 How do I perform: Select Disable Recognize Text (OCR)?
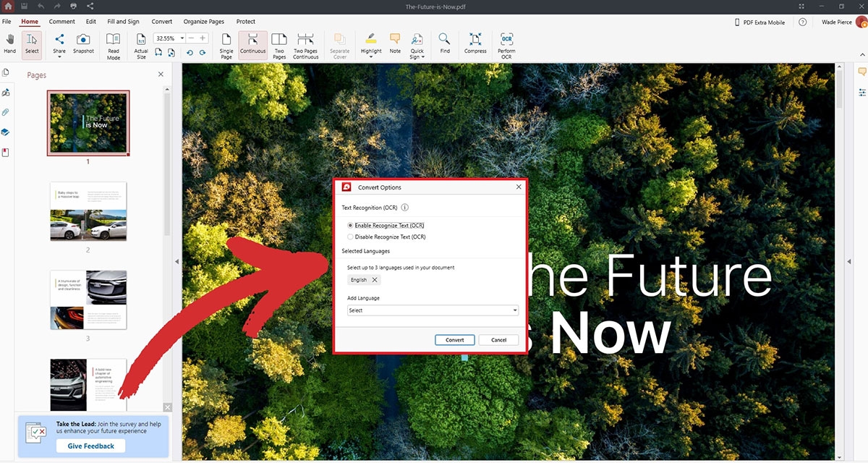[x=386, y=237]
